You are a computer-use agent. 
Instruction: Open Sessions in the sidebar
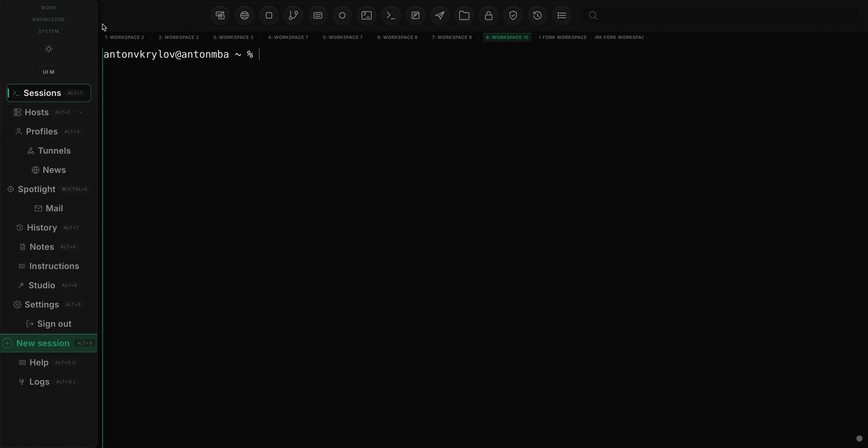[49, 93]
